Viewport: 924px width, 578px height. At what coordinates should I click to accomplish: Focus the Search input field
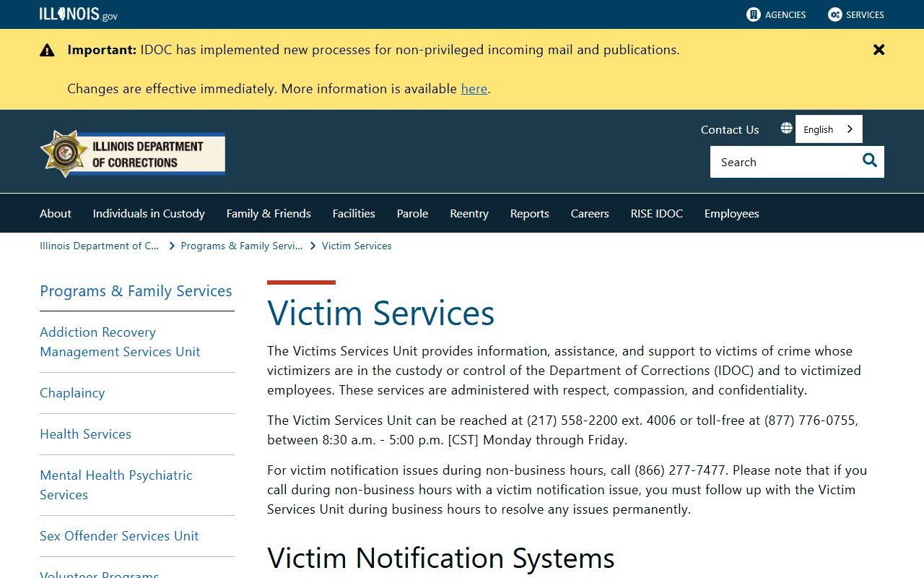point(784,162)
